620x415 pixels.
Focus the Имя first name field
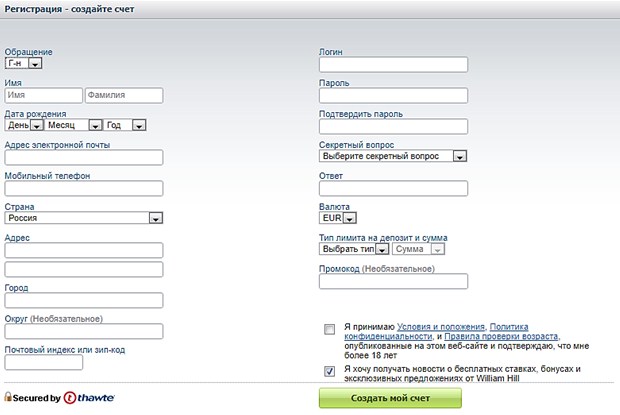click(43, 96)
